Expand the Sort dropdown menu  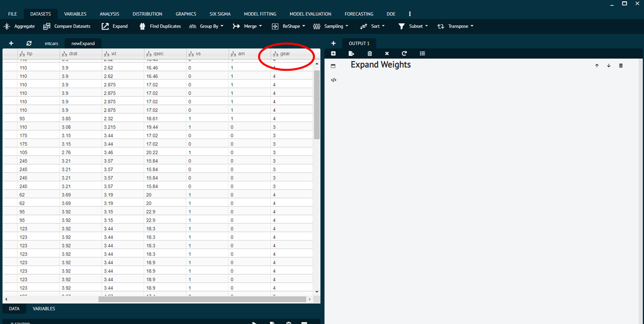click(x=372, y=27)
